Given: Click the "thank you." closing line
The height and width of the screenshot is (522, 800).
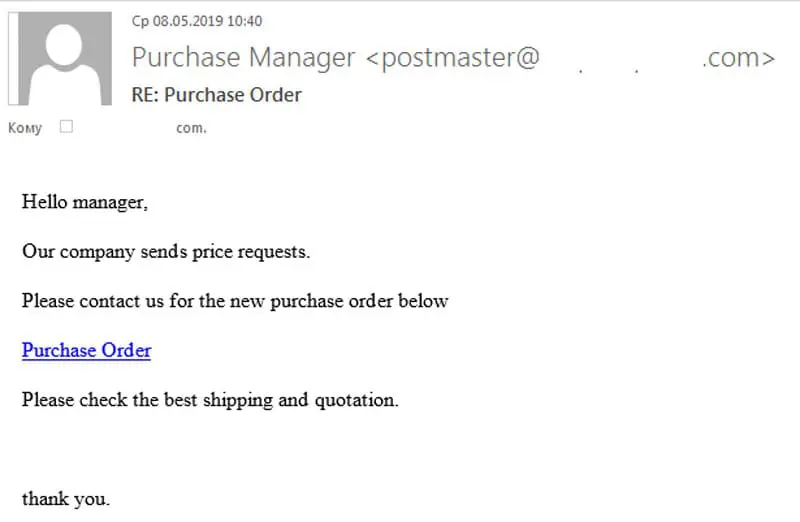Looking at the screenshot, I should coord(66,498).
